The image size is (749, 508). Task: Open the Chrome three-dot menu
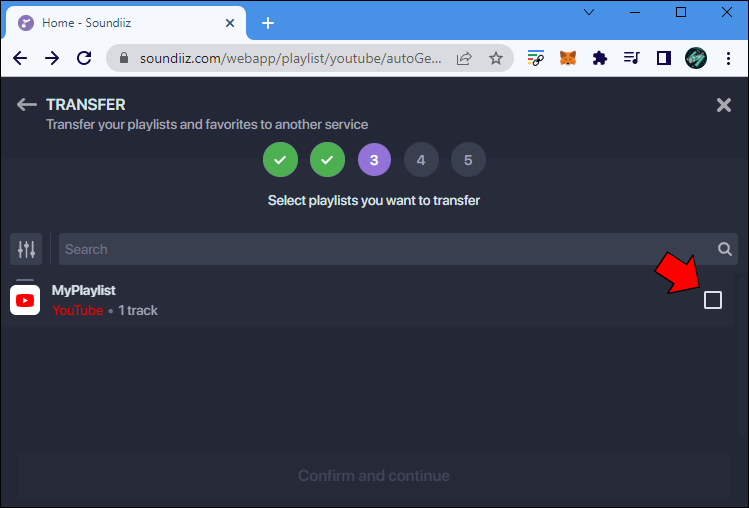(x=728, y=58)
